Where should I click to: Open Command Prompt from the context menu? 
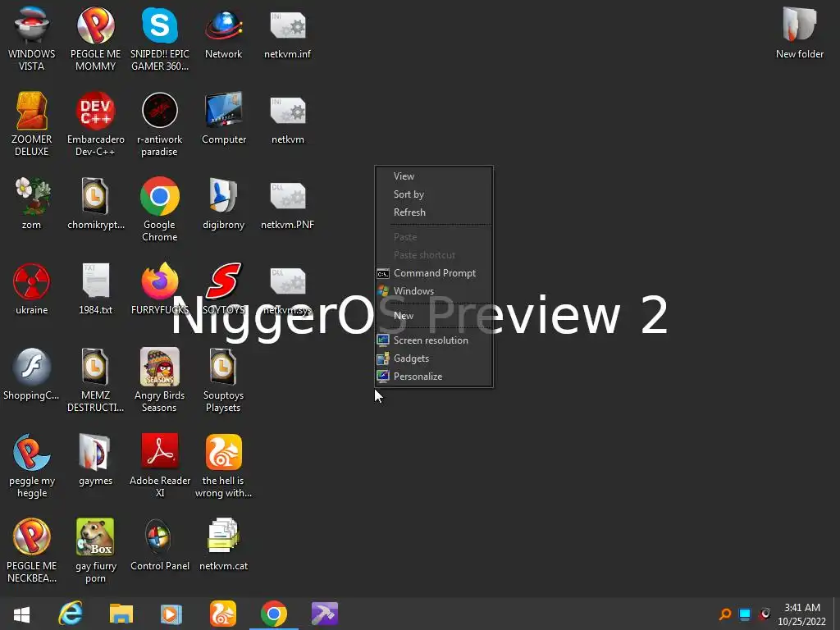click(434, 273)
